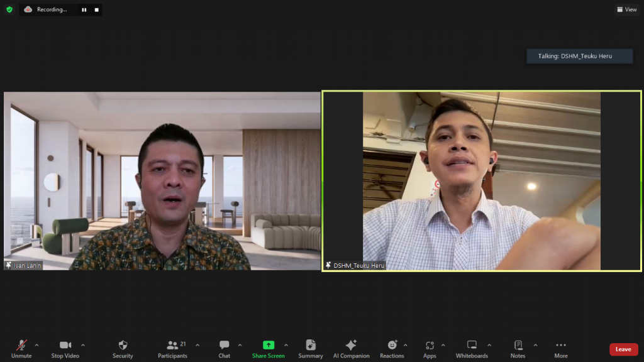Open Whiteboards

click(472, 349)
